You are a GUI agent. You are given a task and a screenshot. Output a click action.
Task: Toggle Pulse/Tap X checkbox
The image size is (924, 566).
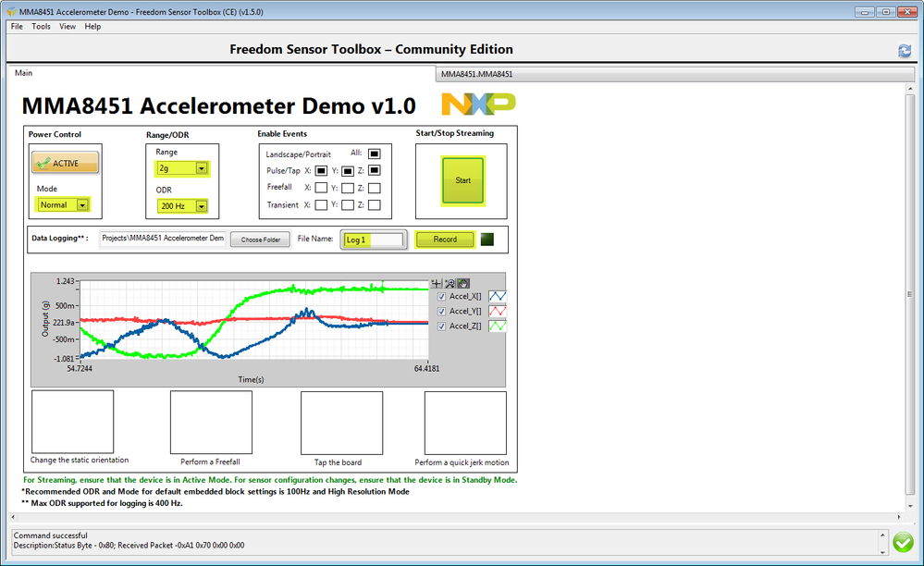(x=321, y=171)
